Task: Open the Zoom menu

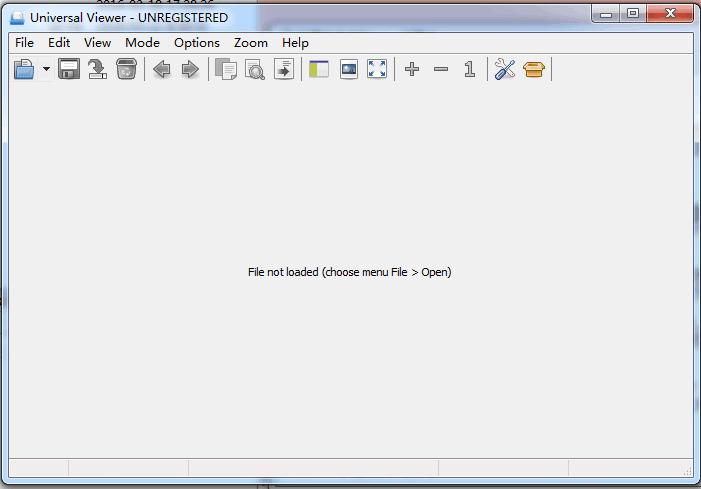Action: (x=251, y=43)
